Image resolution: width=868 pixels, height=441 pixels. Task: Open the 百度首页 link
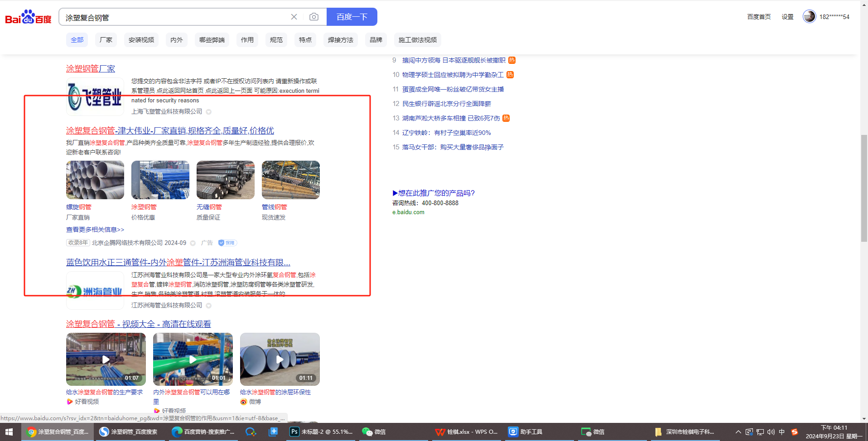pos(759,17)
